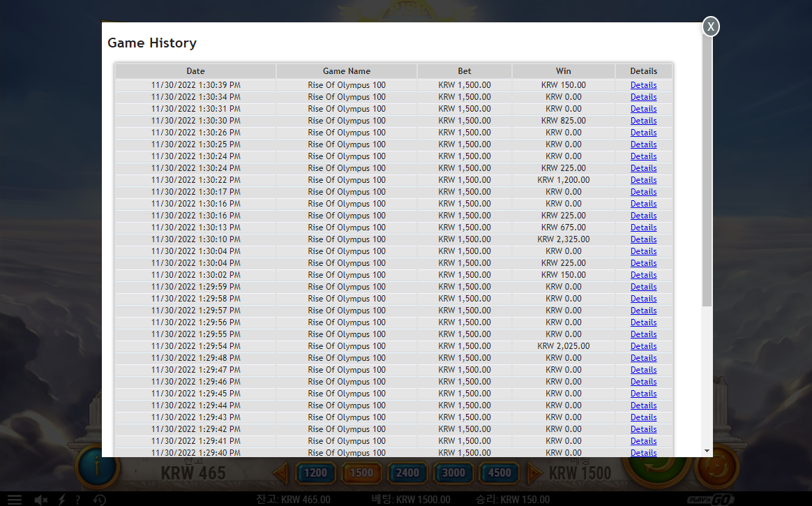
Task: Open Details for the KRW 825.00 win
Action: pos(644,121)
